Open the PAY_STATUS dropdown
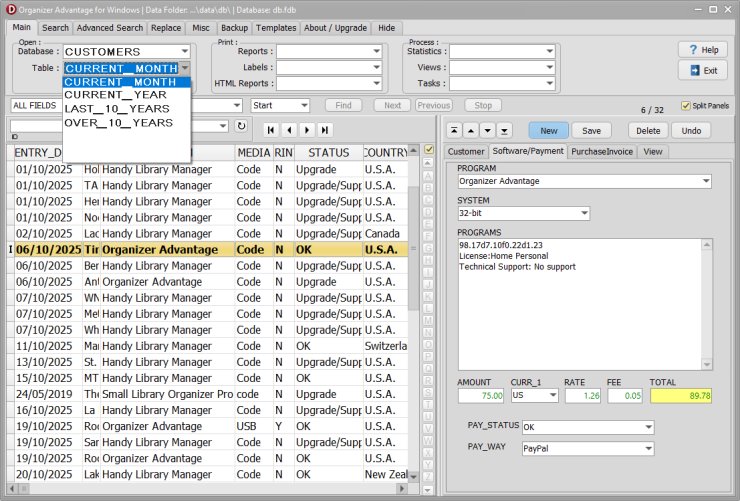The image size is (740, 501). (x=648, y=427)
